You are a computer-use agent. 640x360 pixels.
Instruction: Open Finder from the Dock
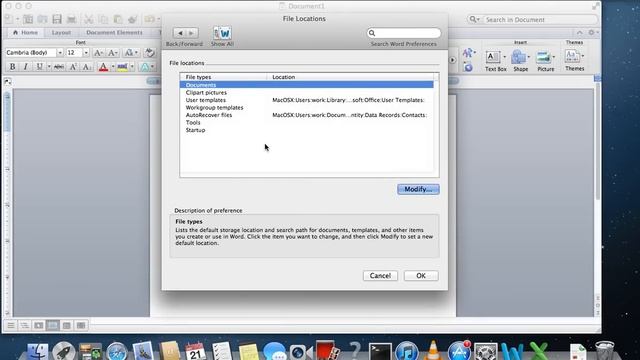pyautogui.click(x=37, y=351)
